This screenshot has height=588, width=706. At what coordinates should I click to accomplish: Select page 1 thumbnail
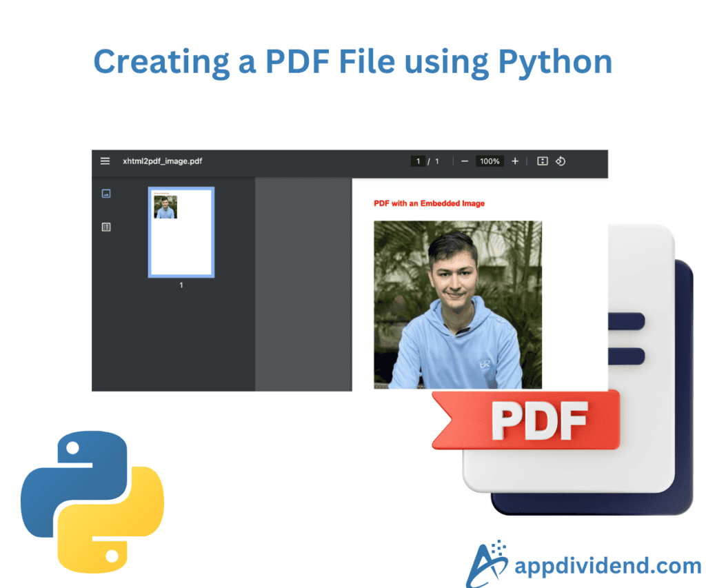pos(181,233)
